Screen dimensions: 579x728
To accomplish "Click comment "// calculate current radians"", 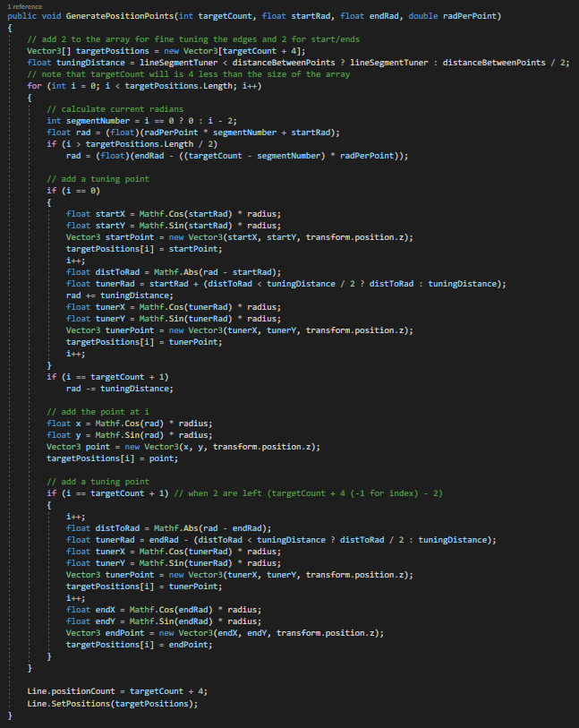I will click(x=115, y=109).
